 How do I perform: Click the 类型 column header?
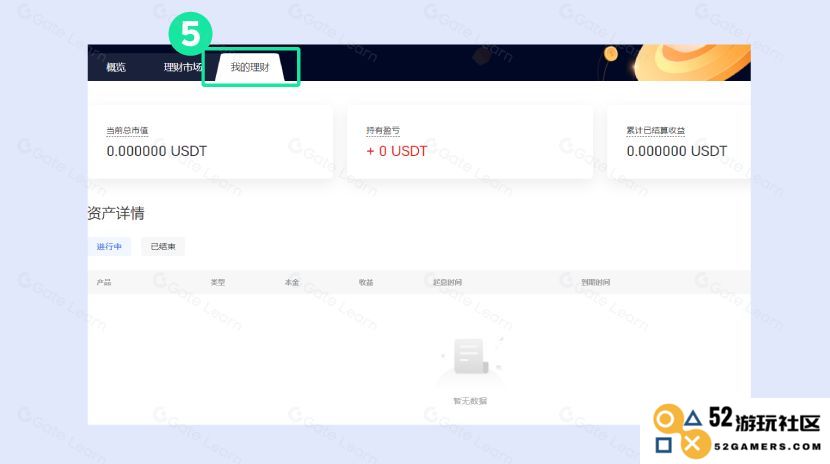218,283
